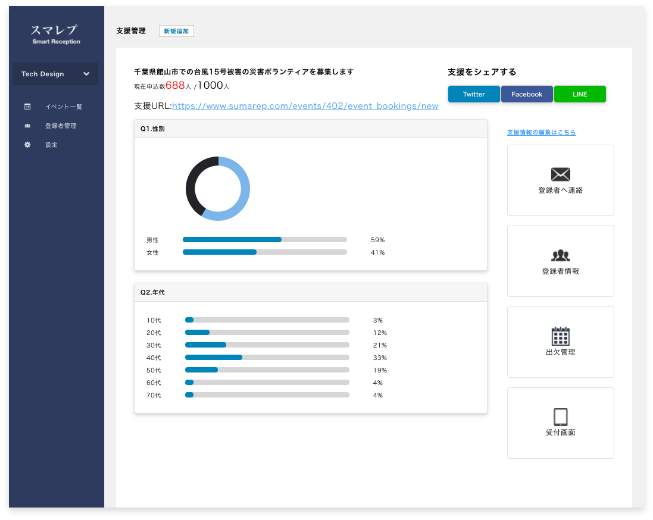This screenshot has width=653, height=520.
Task: Click the gender donut chart
Action: (218, 189)
